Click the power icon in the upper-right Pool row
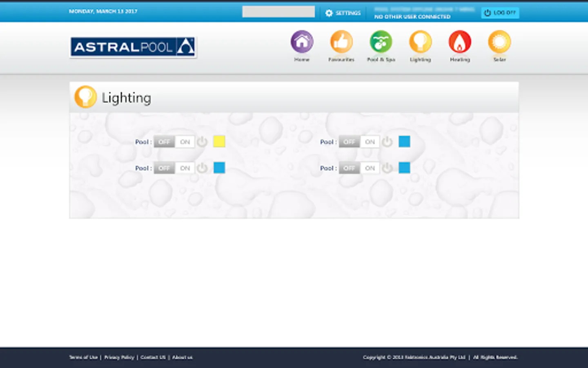 387,142
